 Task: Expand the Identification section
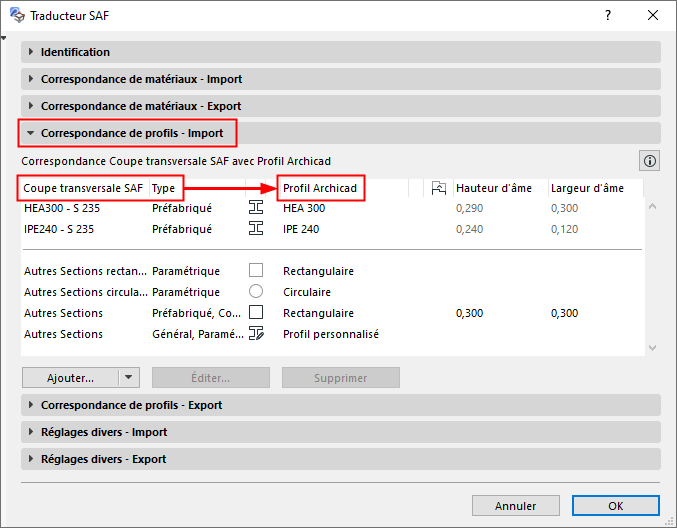pyautogui.click(x=75, y=52)
